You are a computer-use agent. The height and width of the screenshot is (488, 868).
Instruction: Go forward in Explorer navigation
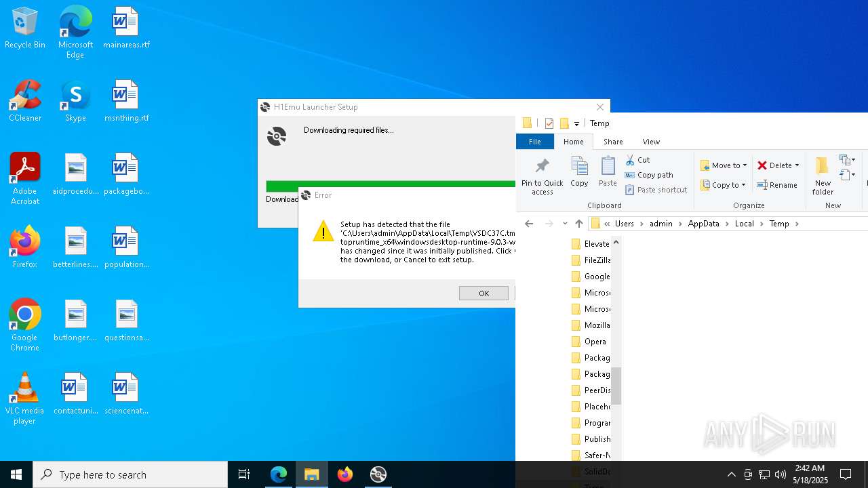pyautogui.click(x=549, y=224)
